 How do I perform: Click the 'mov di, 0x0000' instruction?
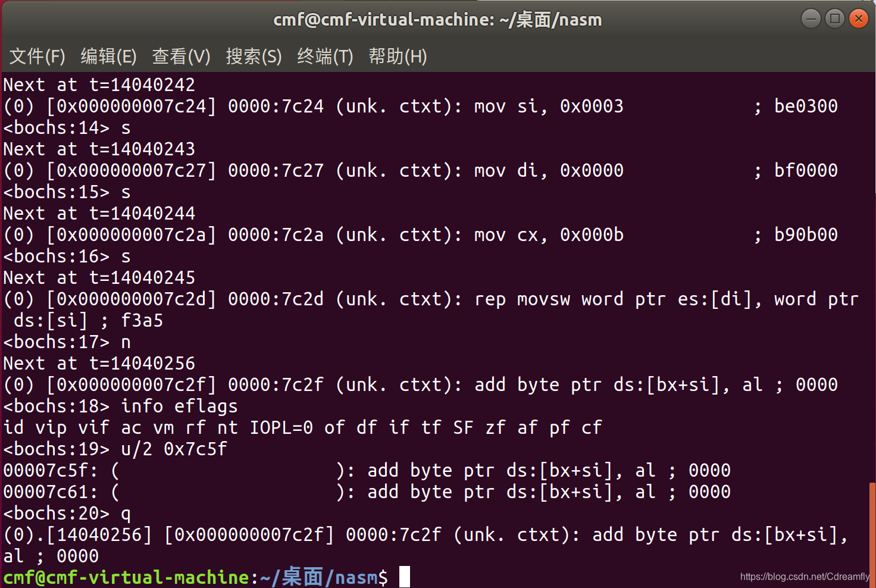549,170
